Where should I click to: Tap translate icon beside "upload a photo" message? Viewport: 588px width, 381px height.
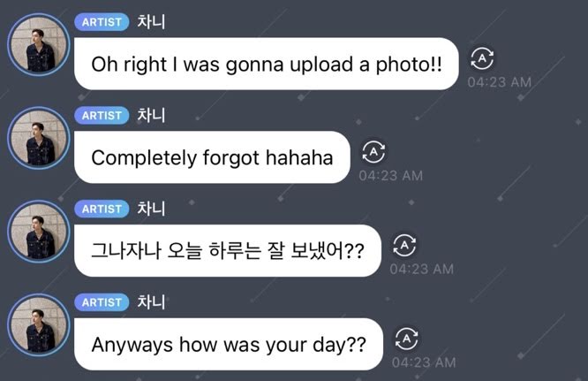pos(482,58)
